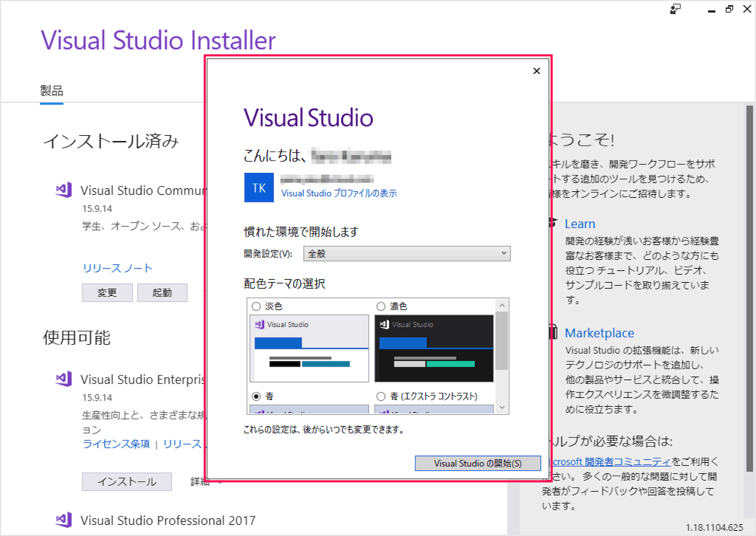Click the Visual Studio Professional 2017 icon
The image size is (756, 536).
click(63, 520)
